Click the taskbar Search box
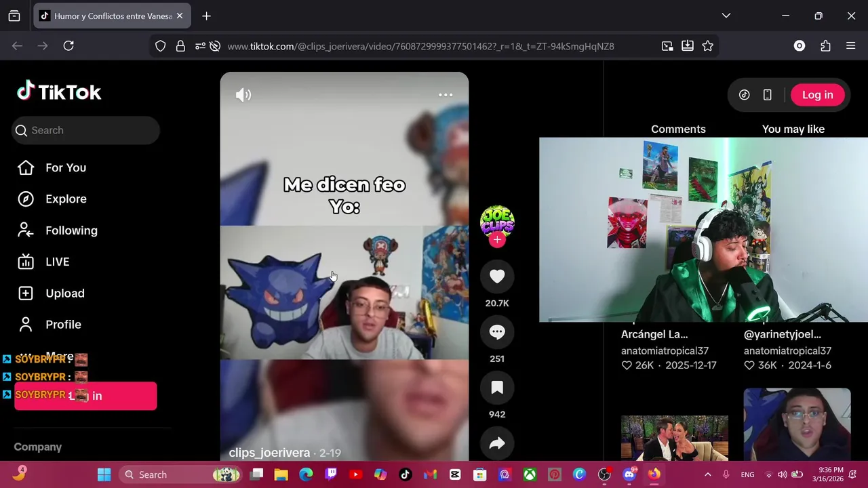The width and height of the screenshot is (868, 488). tap(180, 474)
